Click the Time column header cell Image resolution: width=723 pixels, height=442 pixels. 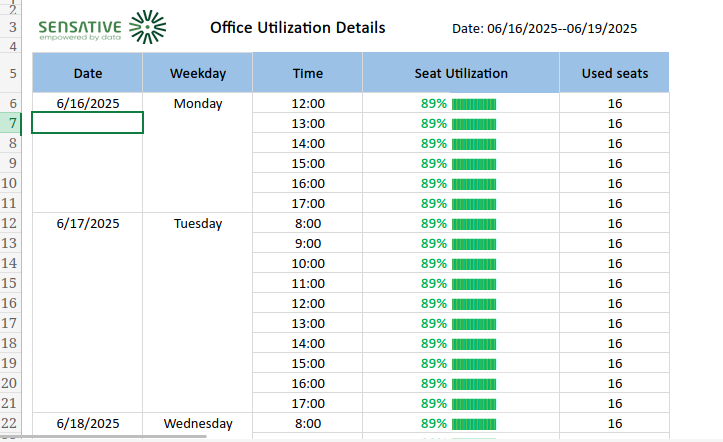[307, 73]
